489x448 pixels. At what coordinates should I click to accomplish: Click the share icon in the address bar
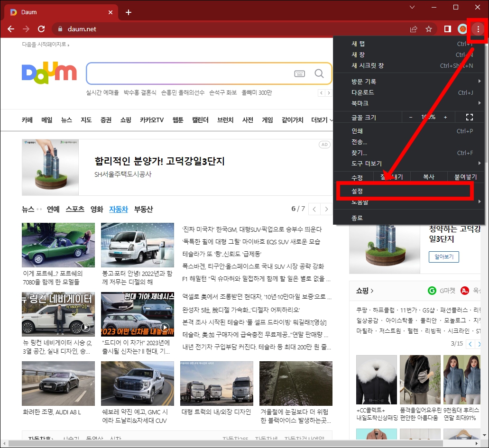coord(413,28)
